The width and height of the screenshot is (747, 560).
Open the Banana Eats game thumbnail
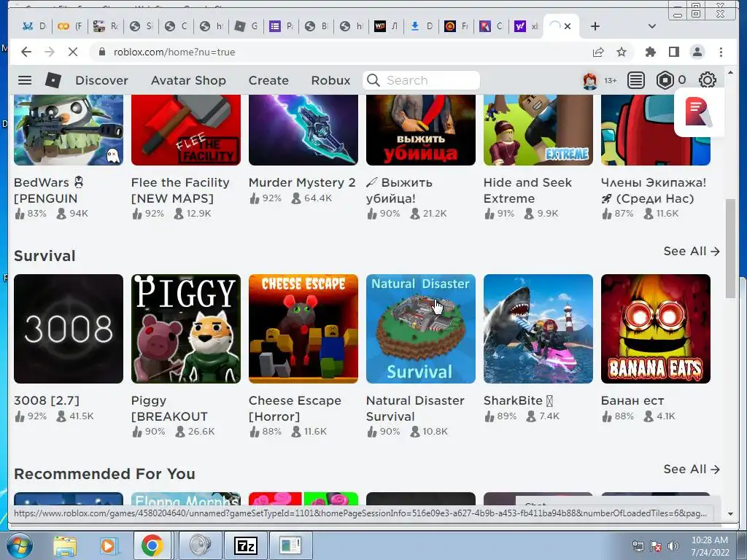pos(656,329)
